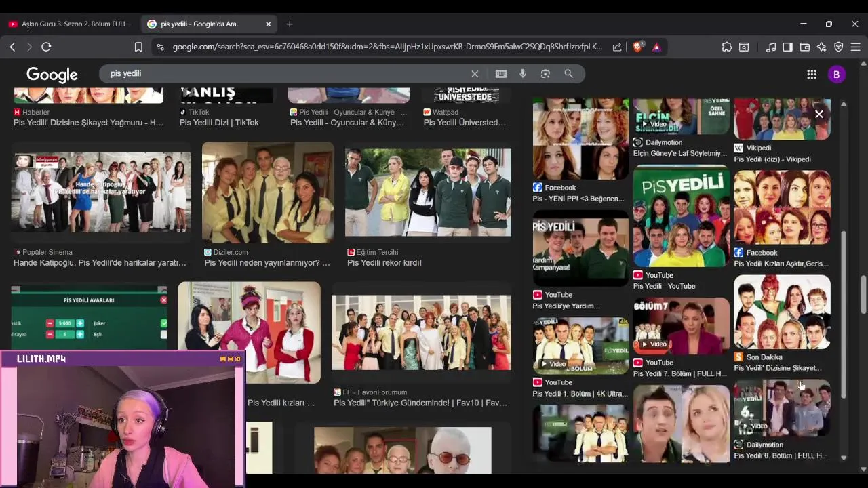This screenshot has height=488, width=868.
Task: Open Eğitim Tercihi group photo thumbnail
Action: [x=428, y=192]
